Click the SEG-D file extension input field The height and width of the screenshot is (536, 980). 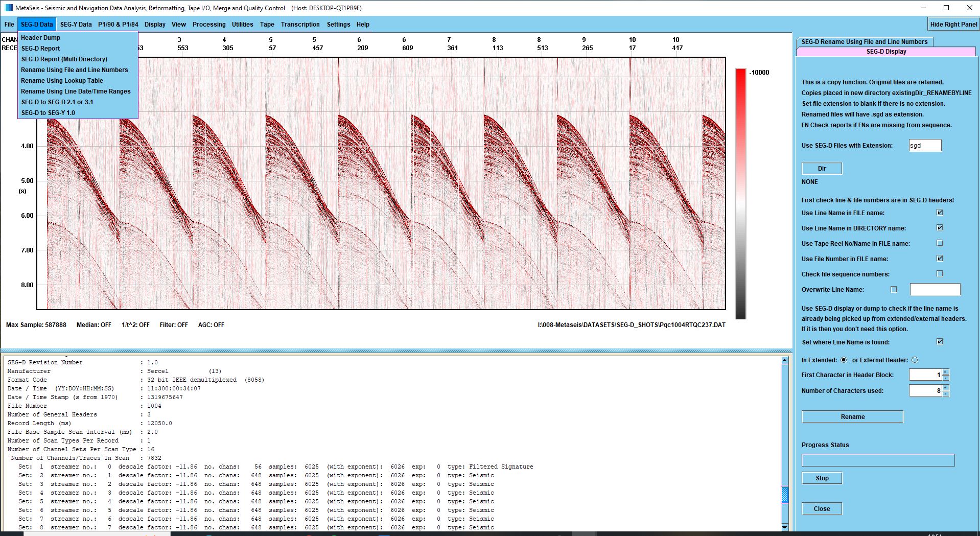point(924,146)
